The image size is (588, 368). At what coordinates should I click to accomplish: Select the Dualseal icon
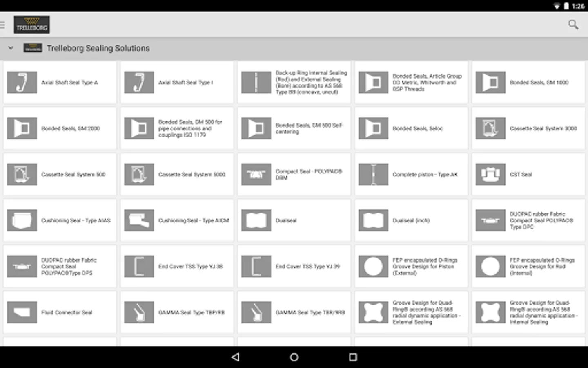click(x=256, y=220)
